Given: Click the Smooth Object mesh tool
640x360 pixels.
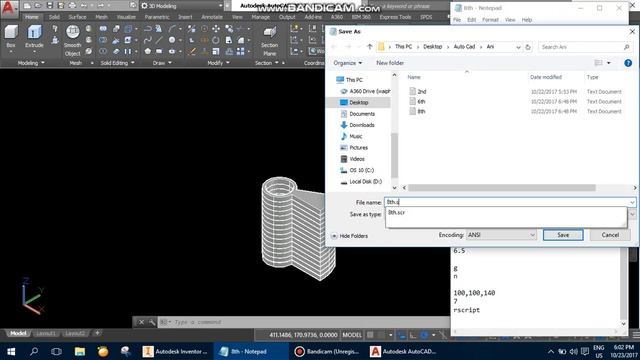Looking at the screenshot, I should coord(72,41).
